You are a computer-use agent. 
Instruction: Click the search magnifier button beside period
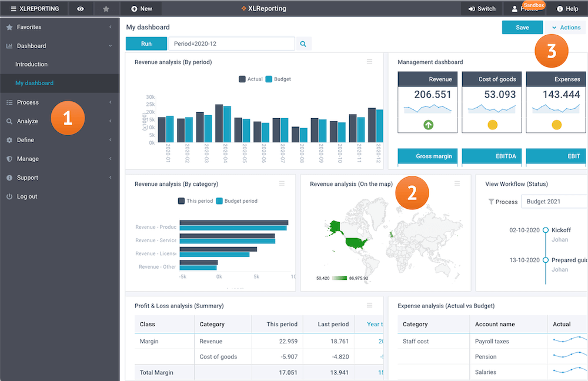click(x=303, y=44)
